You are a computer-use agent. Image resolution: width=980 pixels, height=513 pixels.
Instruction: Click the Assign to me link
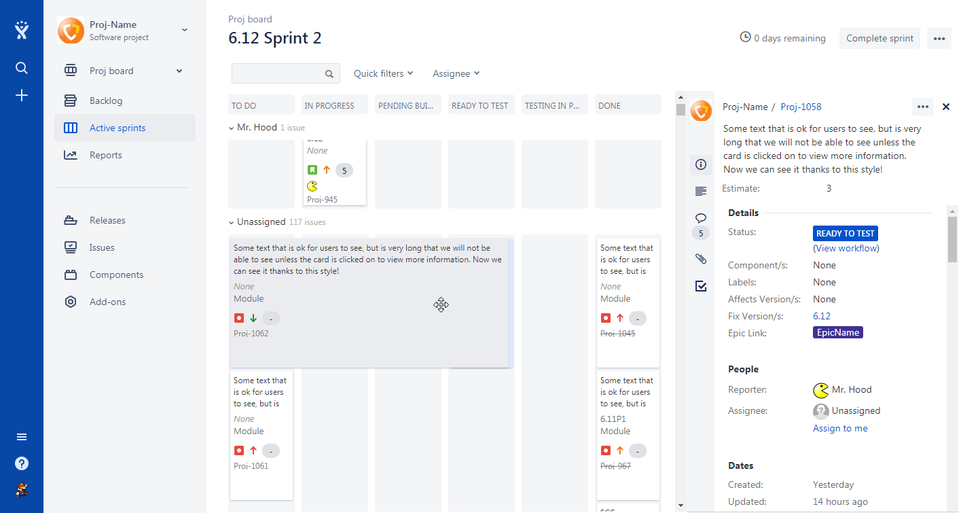point(840,427)
